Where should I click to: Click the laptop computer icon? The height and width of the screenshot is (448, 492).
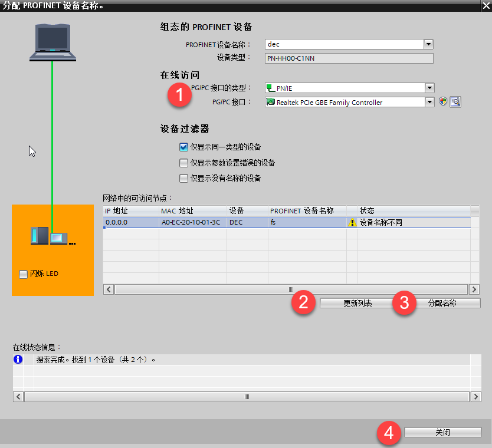(53, 42)
